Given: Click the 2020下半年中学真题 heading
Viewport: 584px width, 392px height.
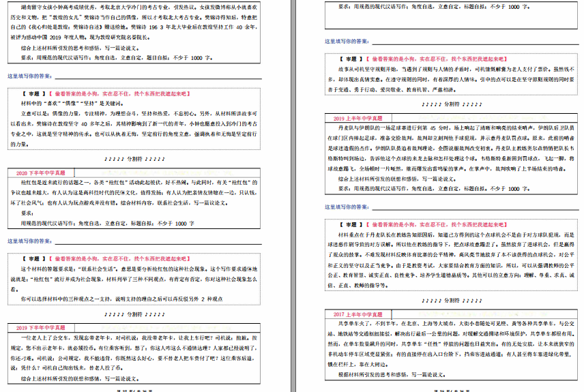Looking at the screenshot, I should (41, 172).
